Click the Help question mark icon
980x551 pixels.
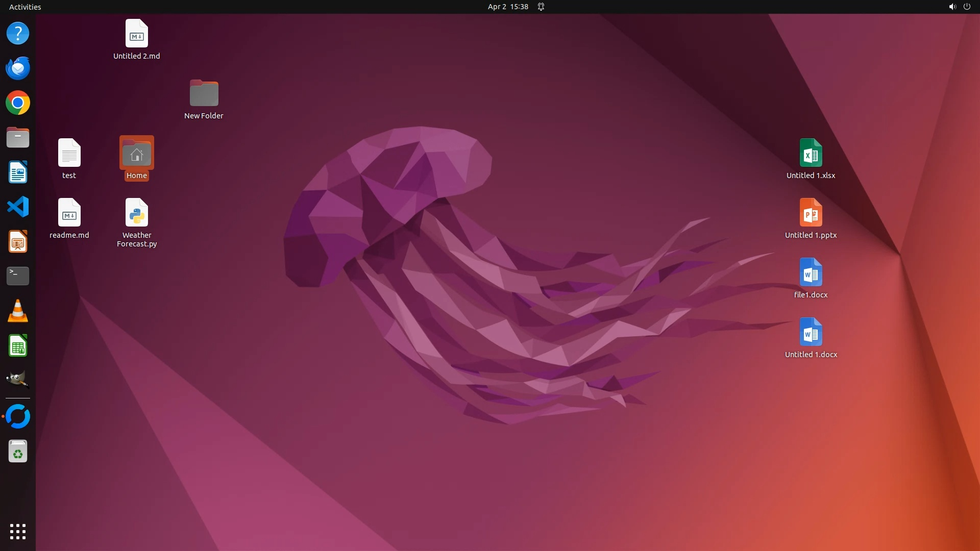tap(18, 34)
